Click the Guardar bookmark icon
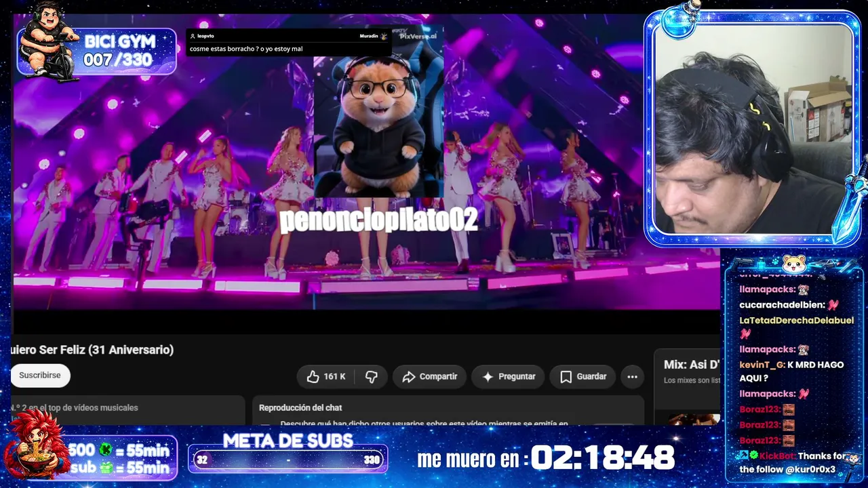The height and width of the screenshot is (488, 868). [566, 377]
